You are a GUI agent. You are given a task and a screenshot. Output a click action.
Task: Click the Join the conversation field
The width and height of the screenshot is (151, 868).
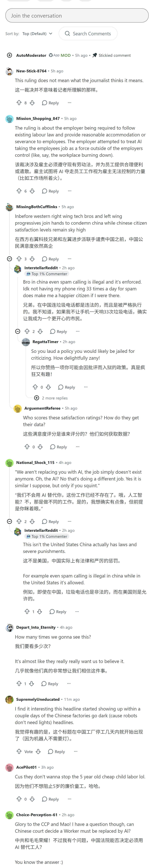(x=77, y=15)
